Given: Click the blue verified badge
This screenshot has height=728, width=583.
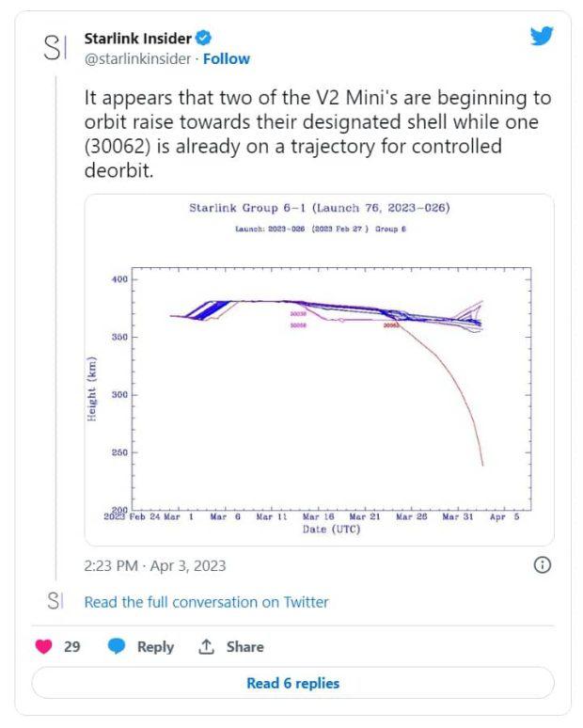Looking at the screenshot, I should 203,39.
